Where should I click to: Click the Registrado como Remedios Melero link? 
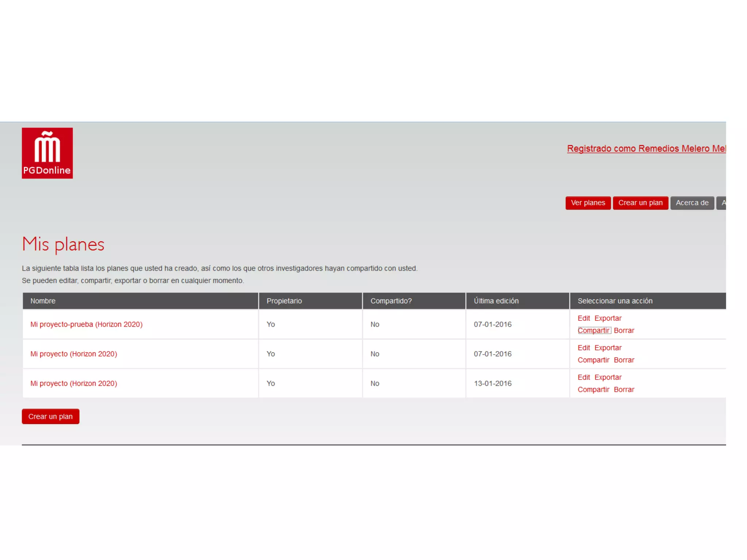coord(646,148)
